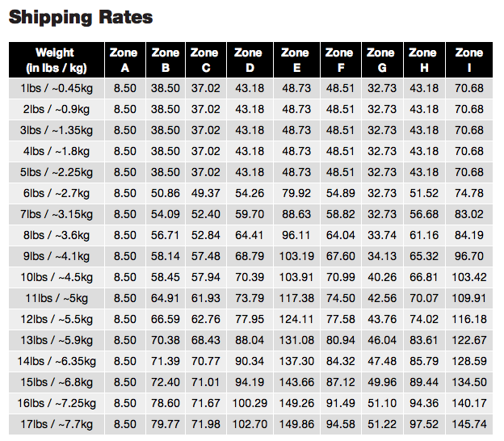The width and height of the screenshot is (504, 441).
Task: Click the 100.29 rate in Zone D
Action: coord(248,403)
